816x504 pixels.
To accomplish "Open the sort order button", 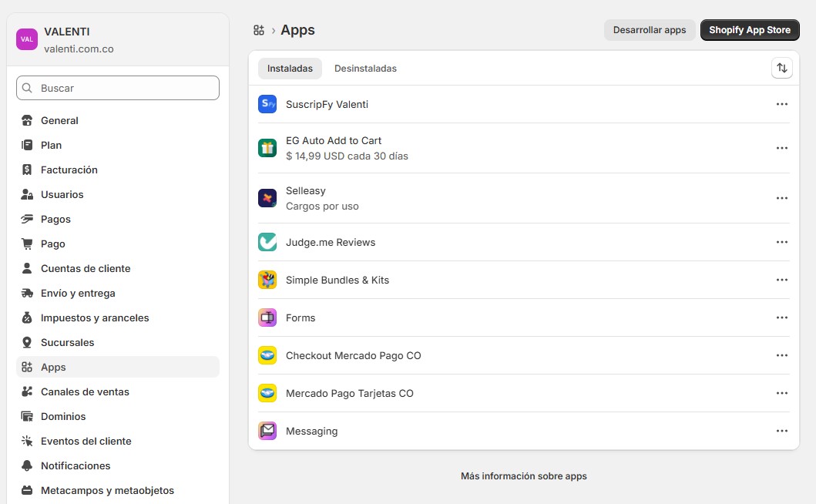I will click(781, 68).
